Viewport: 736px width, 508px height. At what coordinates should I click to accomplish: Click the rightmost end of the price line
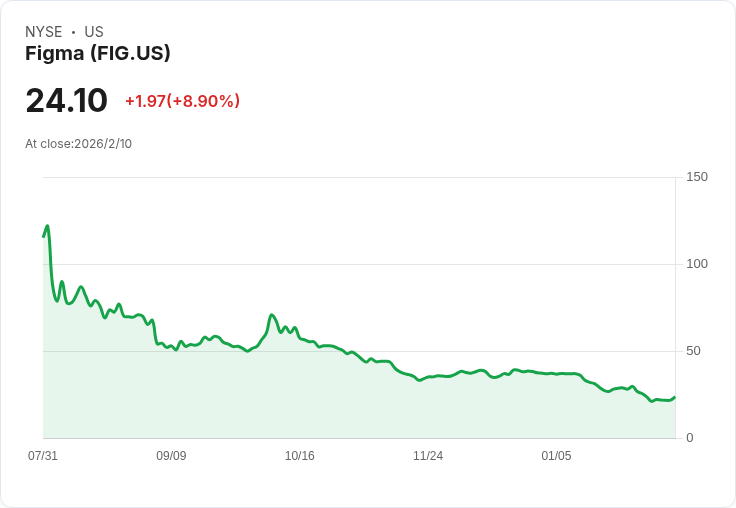[x=674, y=397]
